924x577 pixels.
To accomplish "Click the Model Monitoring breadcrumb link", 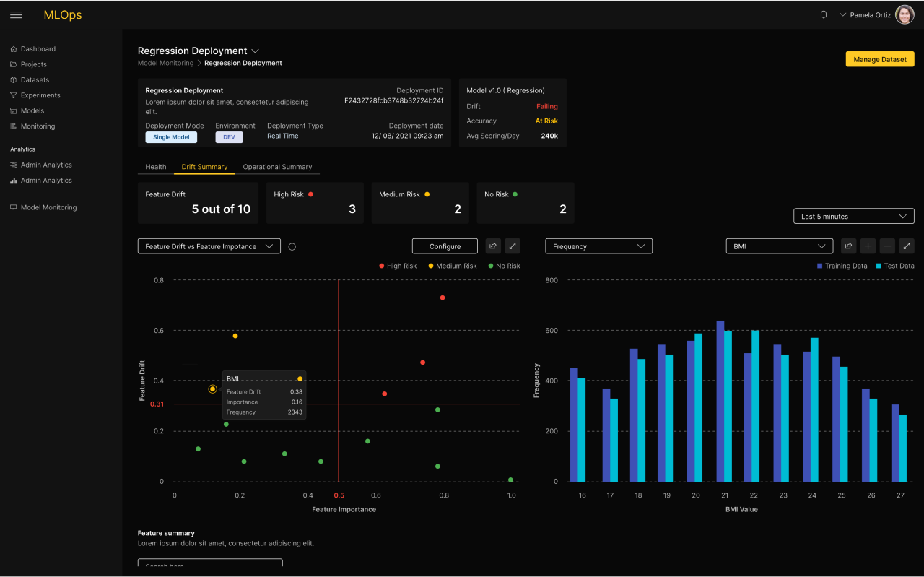I will pos(165,63).
